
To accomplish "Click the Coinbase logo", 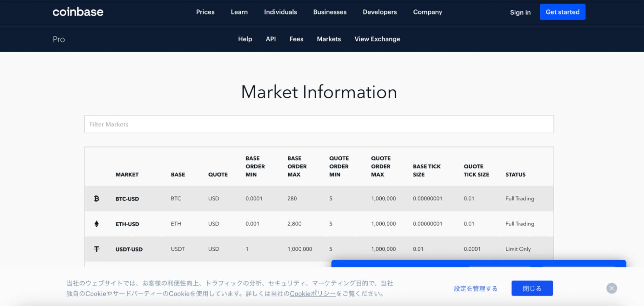I will (x=78, y=12).
